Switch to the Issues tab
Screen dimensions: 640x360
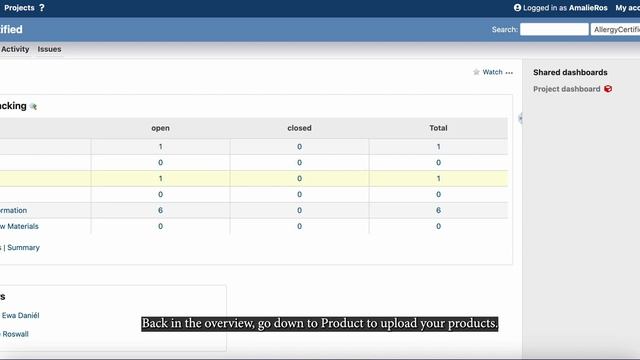pyautogui.click(x=49, y=49)
